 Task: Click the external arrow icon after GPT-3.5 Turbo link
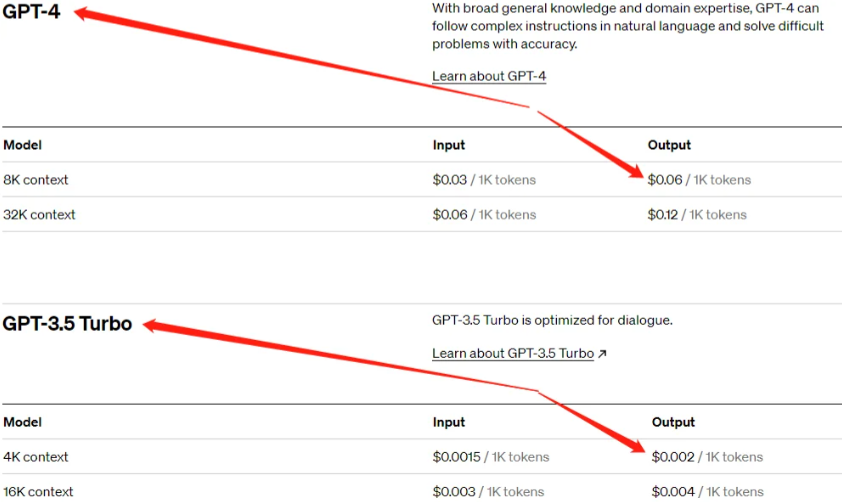pyautogui.click(x=602, y=353)
